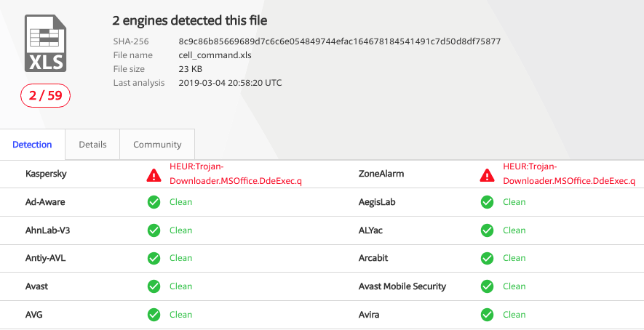Click the red warning icon beside ZoneAlarm

[488, 174]
